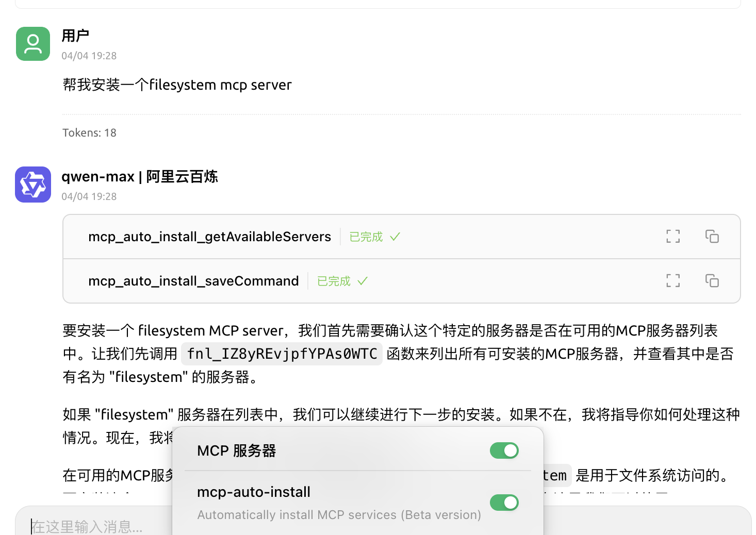Image resolution: width=756 pixels, height=535 pixels.
Task: Click the MCP 服务器 header in popup
Action: [x=237, y=451]
